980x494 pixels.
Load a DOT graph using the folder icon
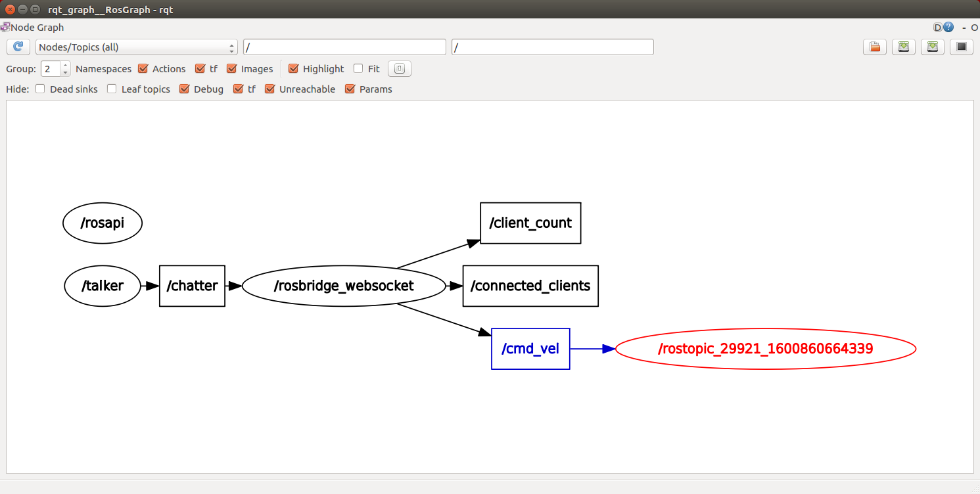[x=874, y=47]
